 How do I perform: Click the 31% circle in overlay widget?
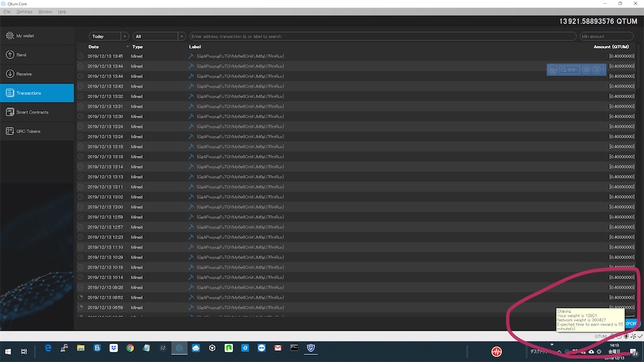[x=553, y=70]
